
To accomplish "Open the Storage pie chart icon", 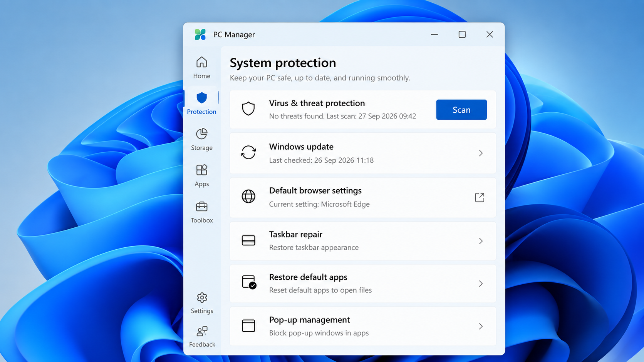I will 202,133.
